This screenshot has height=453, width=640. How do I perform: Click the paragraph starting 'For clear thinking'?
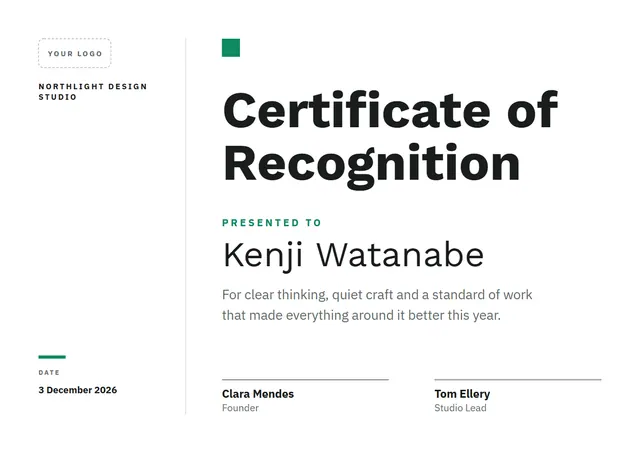coord(377,305)
